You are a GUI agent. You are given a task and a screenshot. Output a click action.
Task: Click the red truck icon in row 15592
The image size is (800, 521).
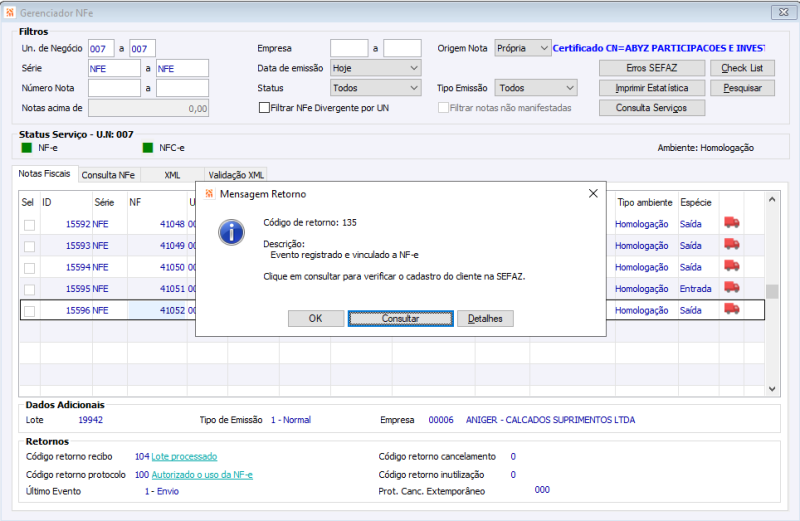pos(732,222)
